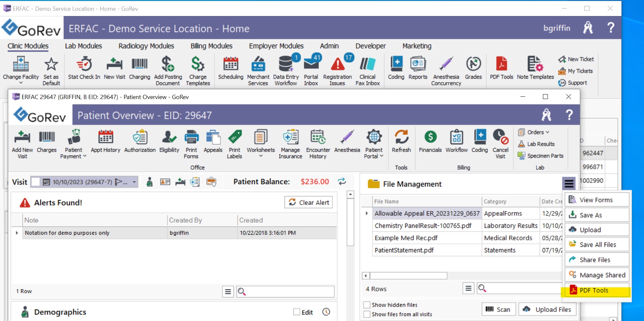Open PDF Tools in Home ribbon
644x321 pixels.
(x=501, y=68)
